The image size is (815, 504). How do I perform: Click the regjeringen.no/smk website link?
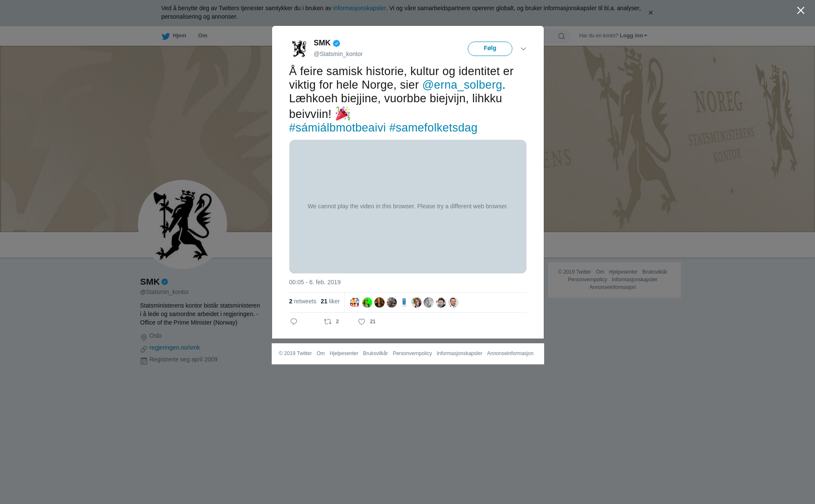pos(174,347)
